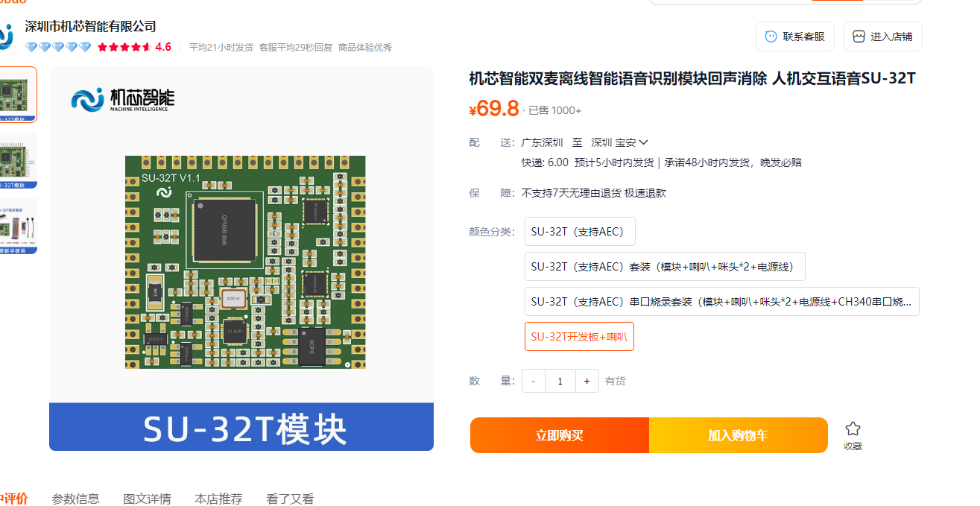Click the shop logo next to 深圳市机芯智能有限公司
Viewport: 980px width, 506px height.
tap(6, 35)
